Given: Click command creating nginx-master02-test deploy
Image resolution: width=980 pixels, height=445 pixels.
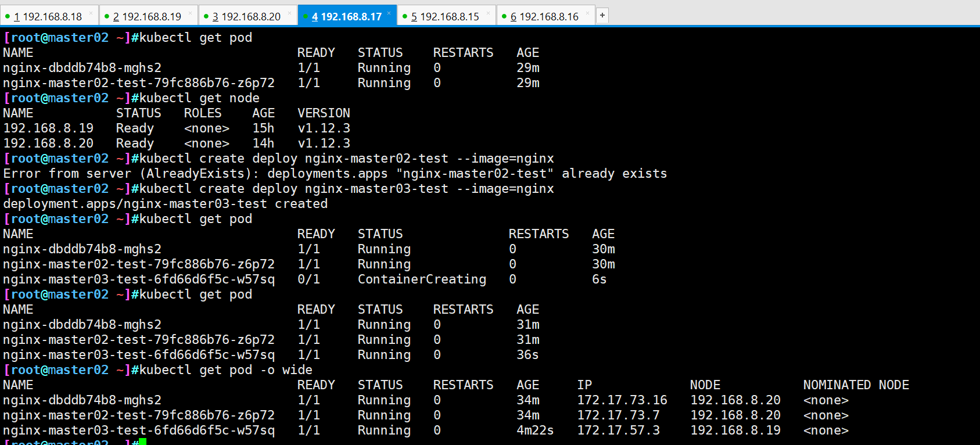Looking at the screenshot, I should tap(347, 158).
